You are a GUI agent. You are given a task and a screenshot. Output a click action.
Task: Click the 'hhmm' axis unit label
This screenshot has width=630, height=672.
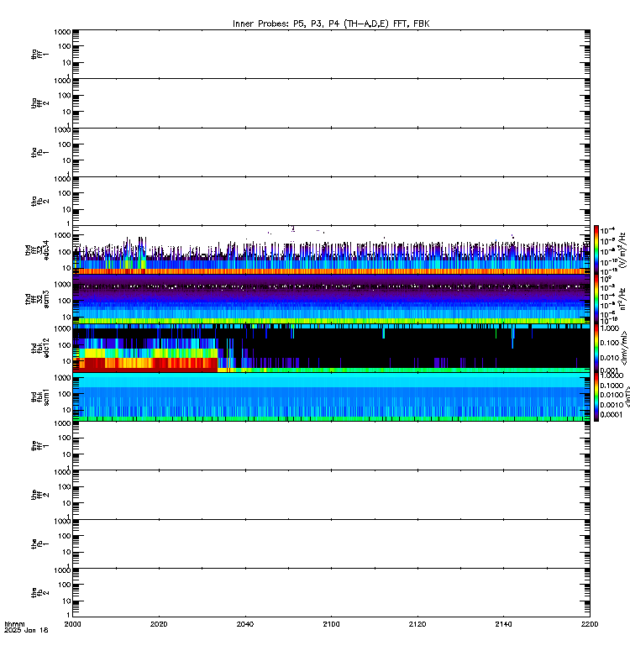(14, 624)
